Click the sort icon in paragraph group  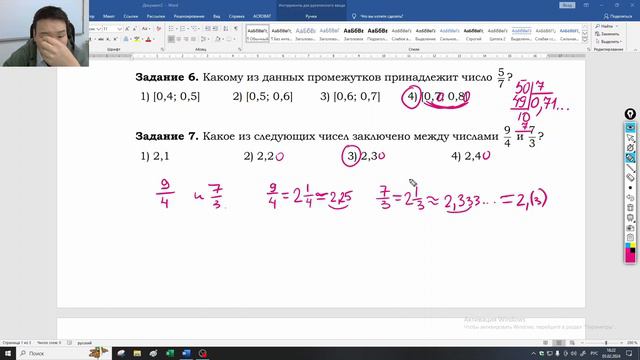pos(226,29)
